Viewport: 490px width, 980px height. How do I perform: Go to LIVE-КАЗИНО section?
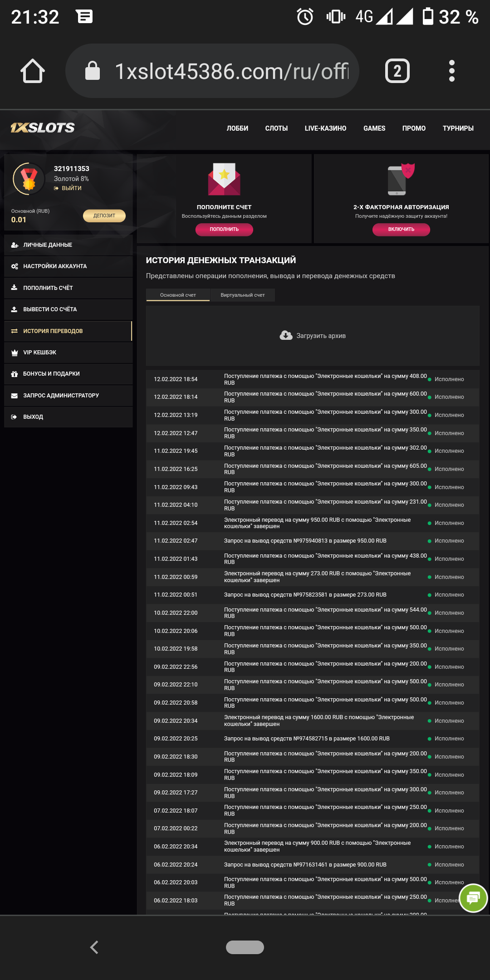click(x=325, y=128)
